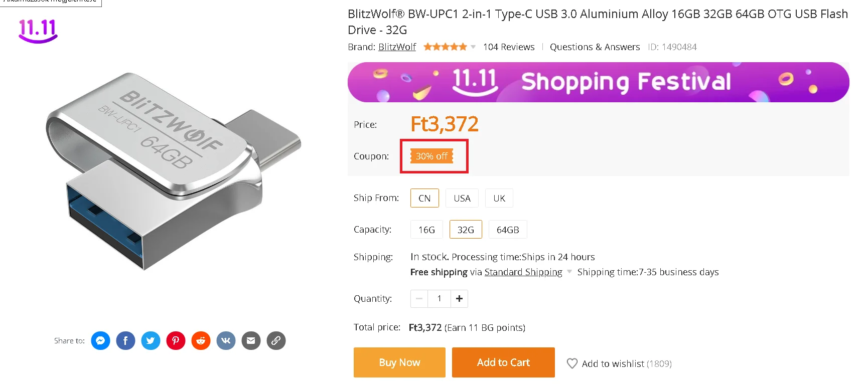
Task: Increase quantity with plus button
Action: pyautogui.click(x=459, y=299)
